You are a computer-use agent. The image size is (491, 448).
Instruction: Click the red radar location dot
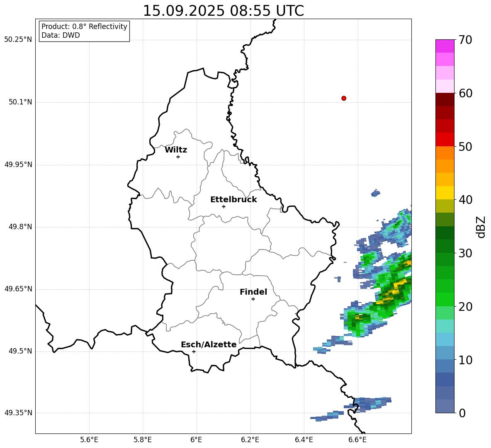click(x=343, y=98)
